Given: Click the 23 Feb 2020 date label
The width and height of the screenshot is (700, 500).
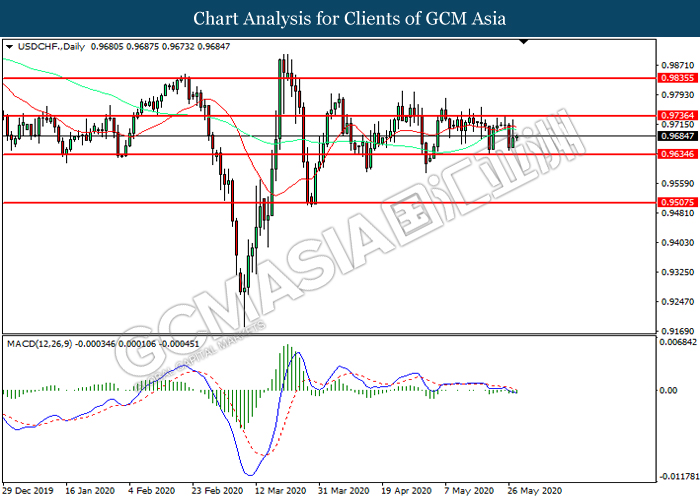Looking at the screenshot, I should coord(218,491).
